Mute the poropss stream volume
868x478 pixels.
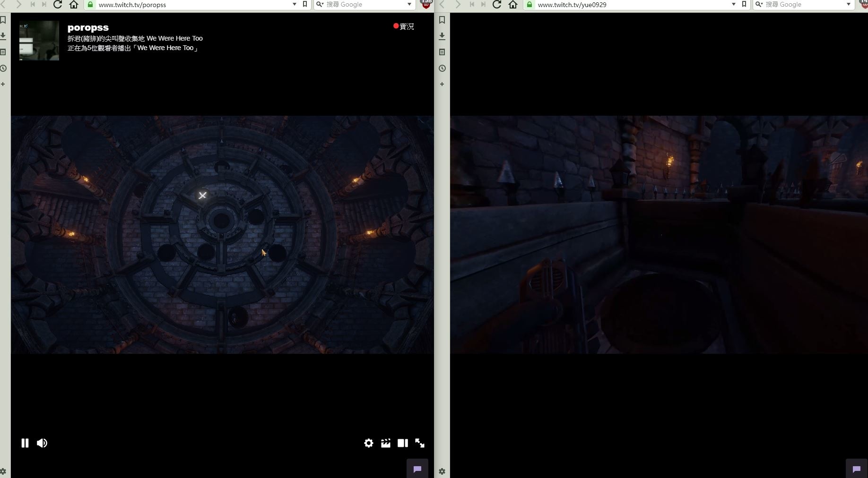(42, 443)
